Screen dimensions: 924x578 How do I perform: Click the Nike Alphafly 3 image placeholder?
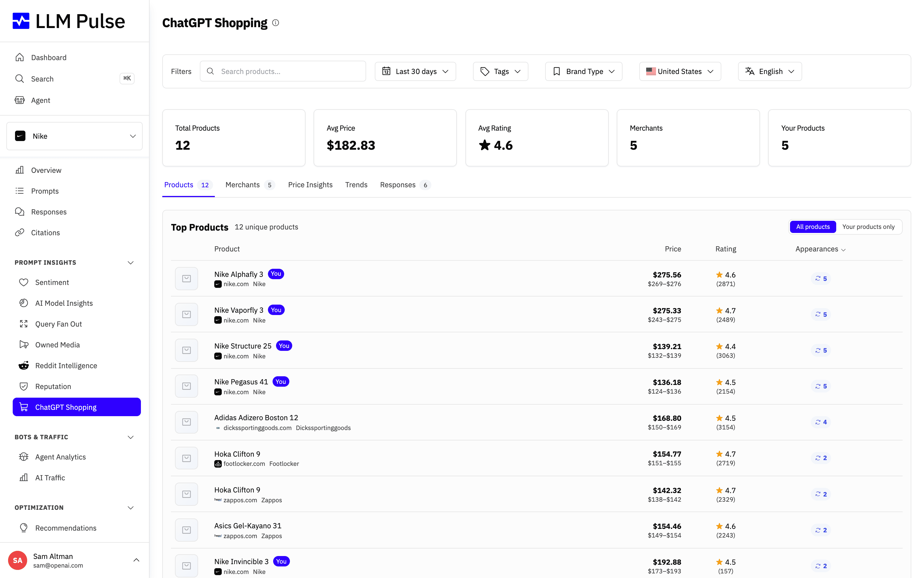[x=186, y=278]
